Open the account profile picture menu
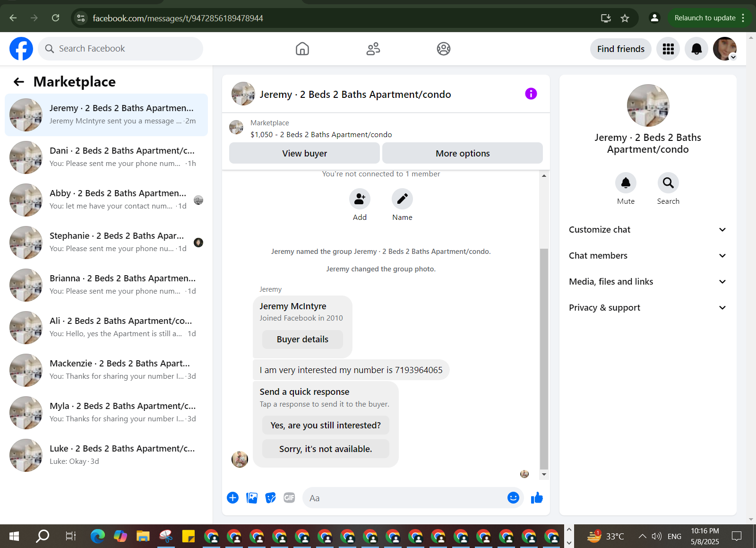The height and width of the screenshot is (548, 756). point(725,49)
